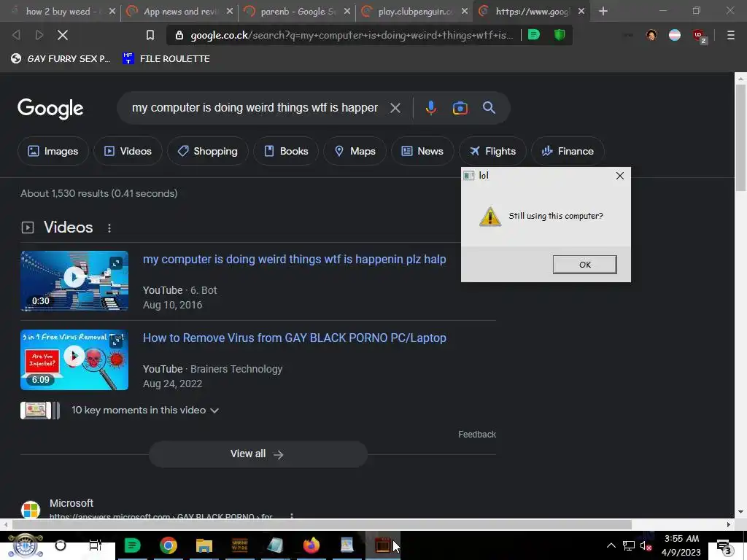Switch to the play.clubpenguin tab
The width and height of the screenshot is (747, 560).
point(415,12)
